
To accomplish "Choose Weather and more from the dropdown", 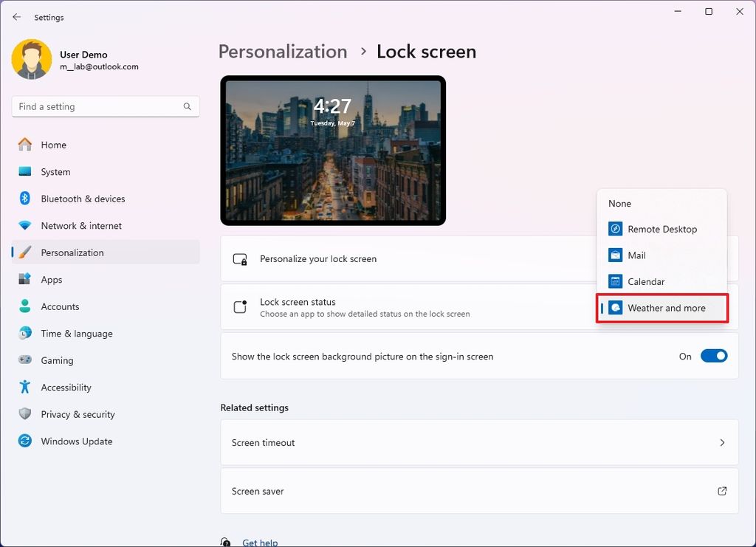I will click(x=661, y=308).
